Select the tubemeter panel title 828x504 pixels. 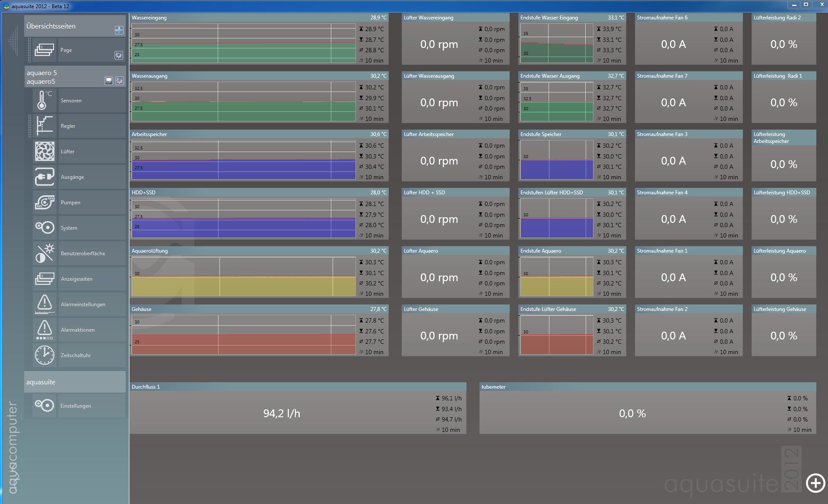click(x=493, y=387)
